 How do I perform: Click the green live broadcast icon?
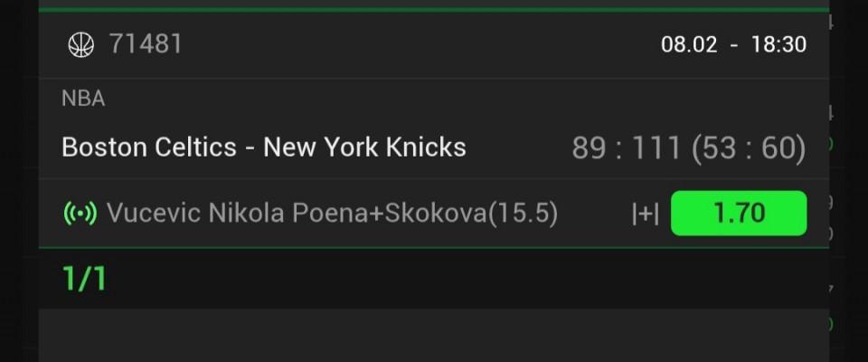click(80, 214)
